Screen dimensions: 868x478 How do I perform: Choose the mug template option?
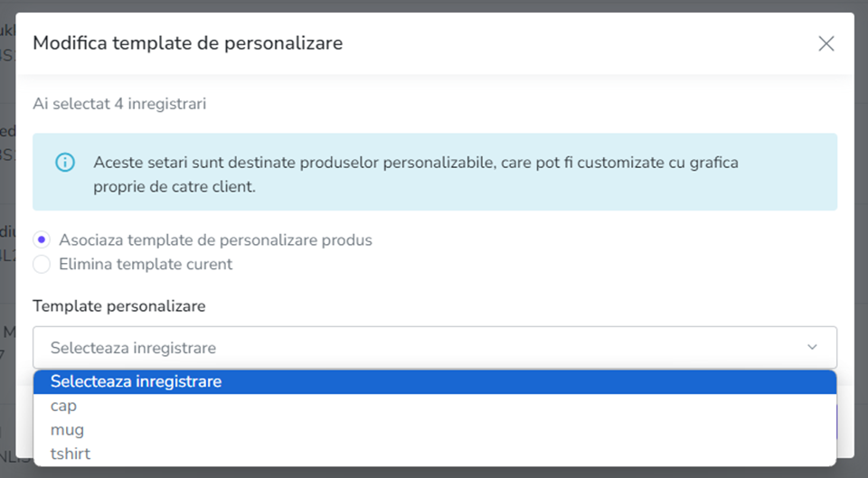(x=435, y=430)
